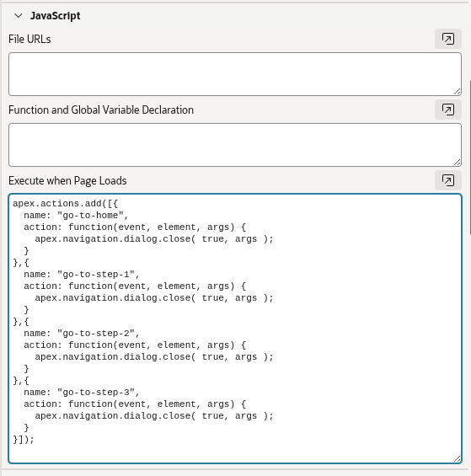Image resolution: width=471 pixels, height=476 pixels.
Task: Open code editor for Execute when Page Loads
Action: point(448,180)
